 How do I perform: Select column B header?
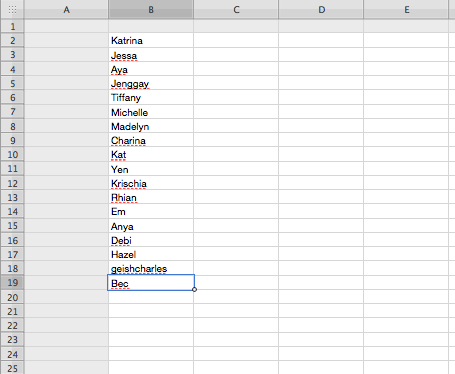click(151, 10)
